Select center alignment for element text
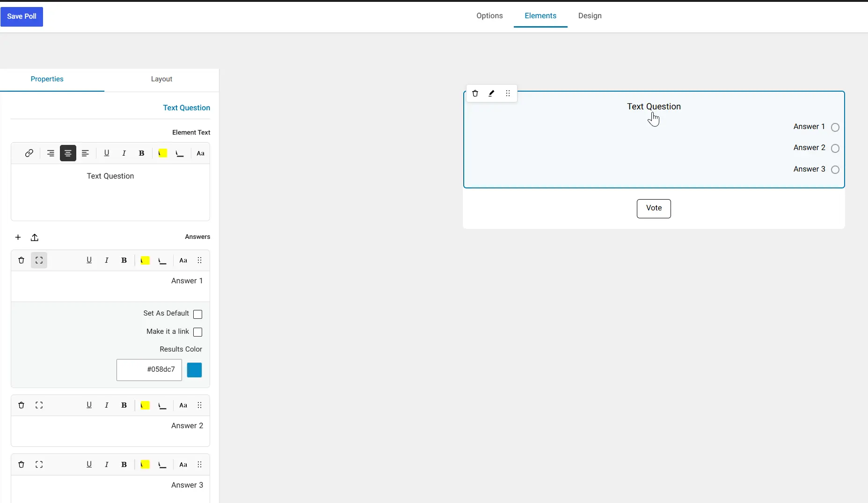The image size is (868, 503). 68,153
